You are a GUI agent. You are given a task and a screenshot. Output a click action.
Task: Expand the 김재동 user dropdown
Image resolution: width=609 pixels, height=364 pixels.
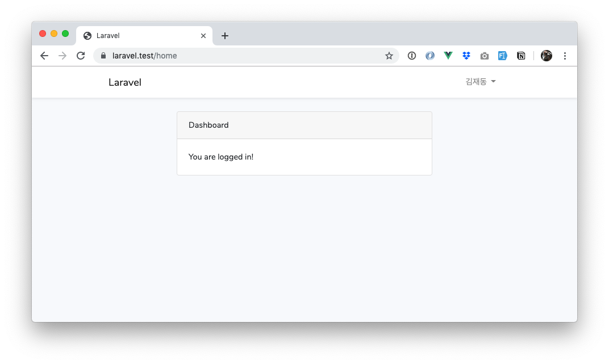point(481,82)
